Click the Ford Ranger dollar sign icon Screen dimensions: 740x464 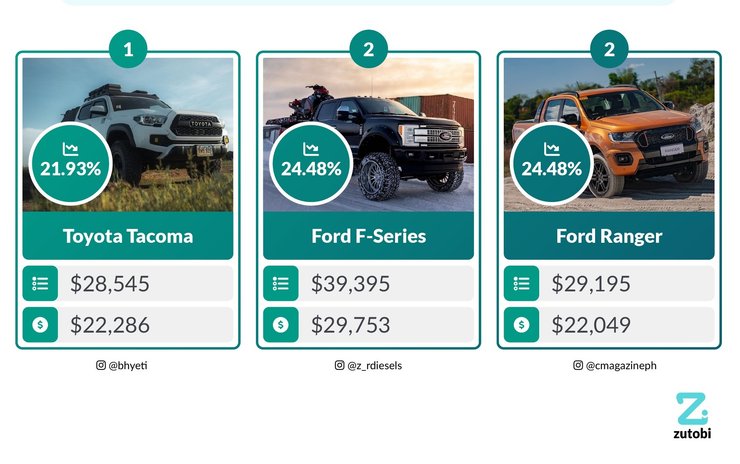point(521,324)
